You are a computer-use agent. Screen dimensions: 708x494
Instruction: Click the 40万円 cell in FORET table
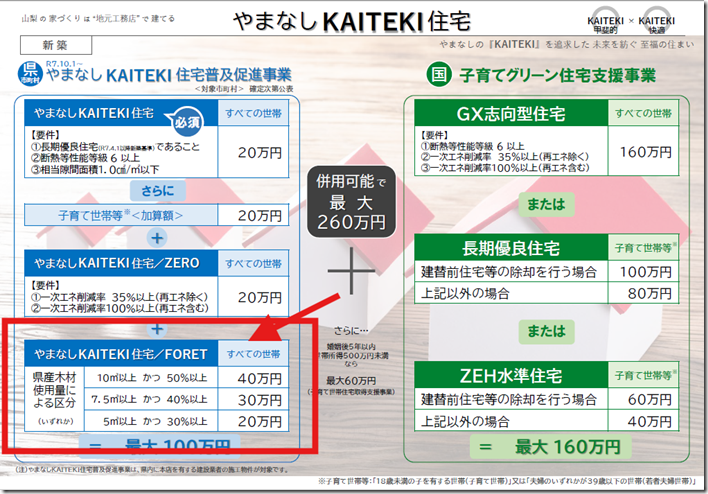pyautogui.click(x=254, y=379)
